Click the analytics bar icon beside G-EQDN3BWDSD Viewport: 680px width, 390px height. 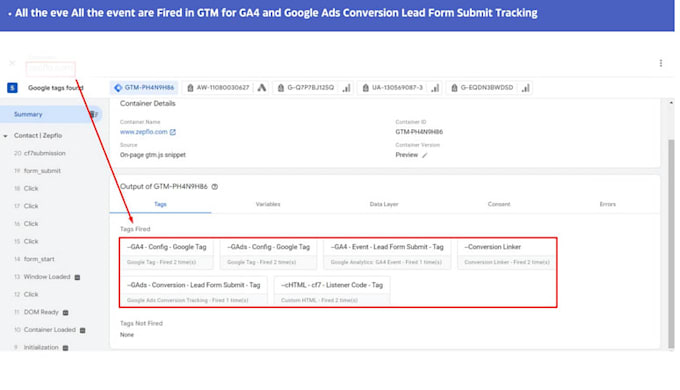[526, 88]
